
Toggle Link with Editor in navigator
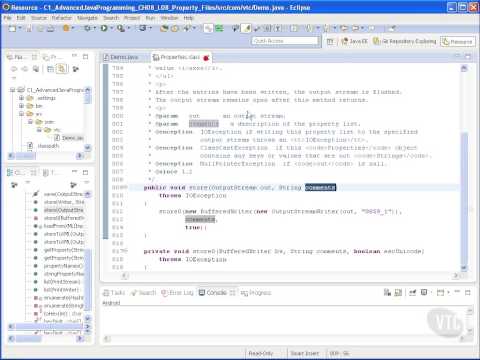coord(61,69)
